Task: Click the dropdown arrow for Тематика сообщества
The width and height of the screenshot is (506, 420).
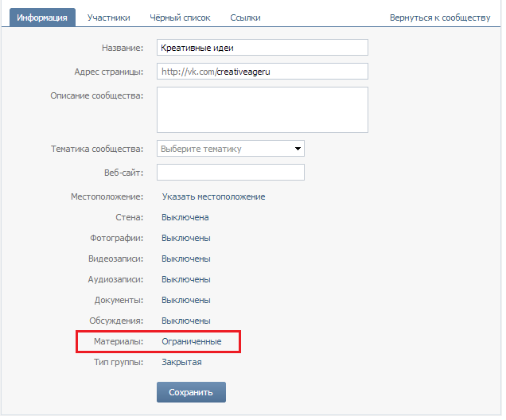Action: point(298,149)
